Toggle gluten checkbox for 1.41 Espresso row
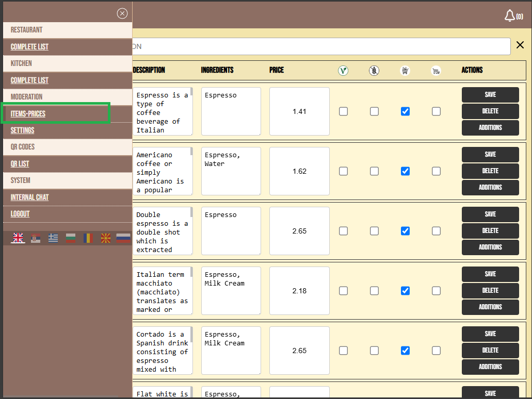This screenshot has height=399, width=532. click(x=374, y=111)
